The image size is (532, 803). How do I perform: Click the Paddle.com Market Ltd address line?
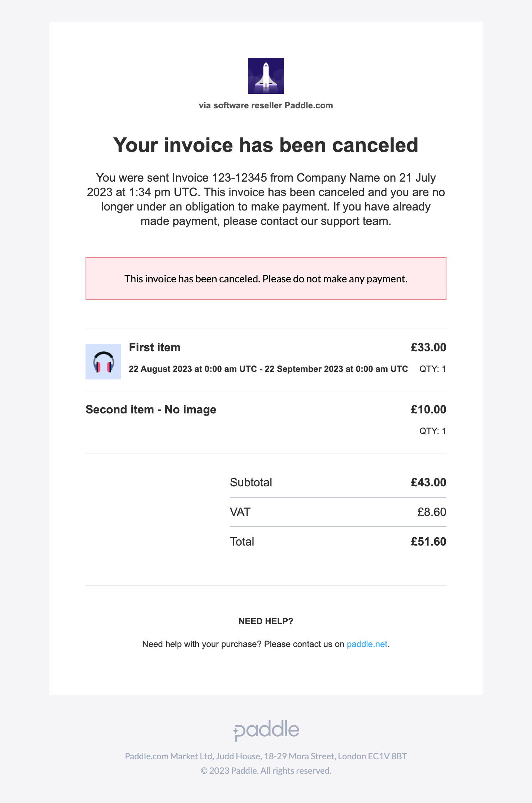(x=266, y=756)
